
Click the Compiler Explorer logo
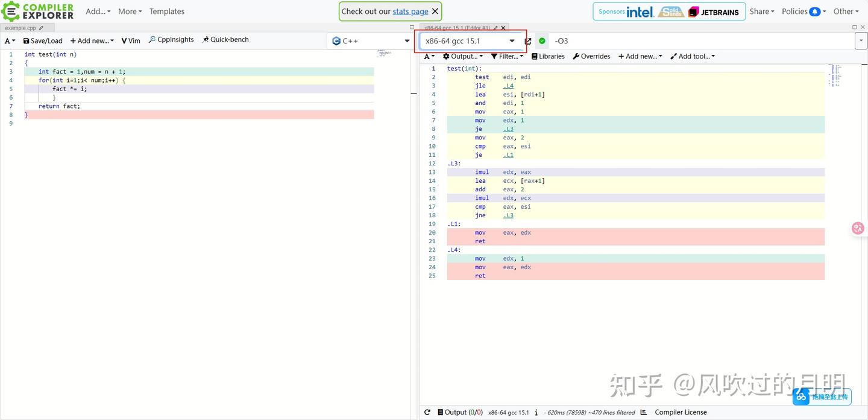coord(37,11)
